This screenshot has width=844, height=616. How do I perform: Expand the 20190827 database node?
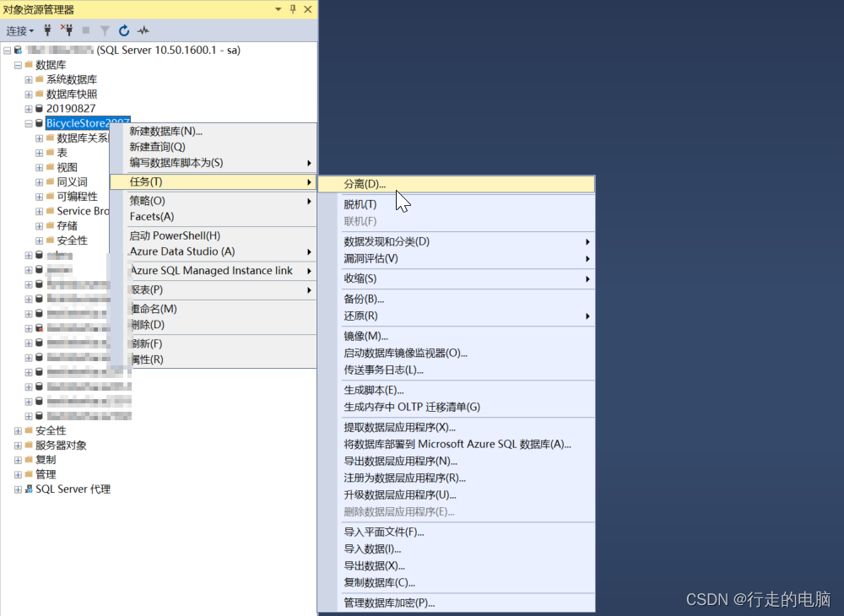[29, 109]
